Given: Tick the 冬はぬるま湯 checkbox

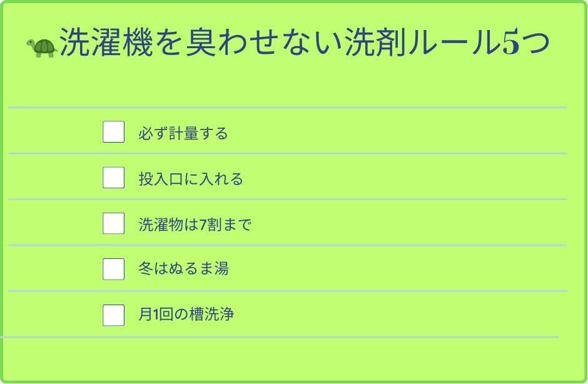Looking at the screenshot, I should coord(113,269).
